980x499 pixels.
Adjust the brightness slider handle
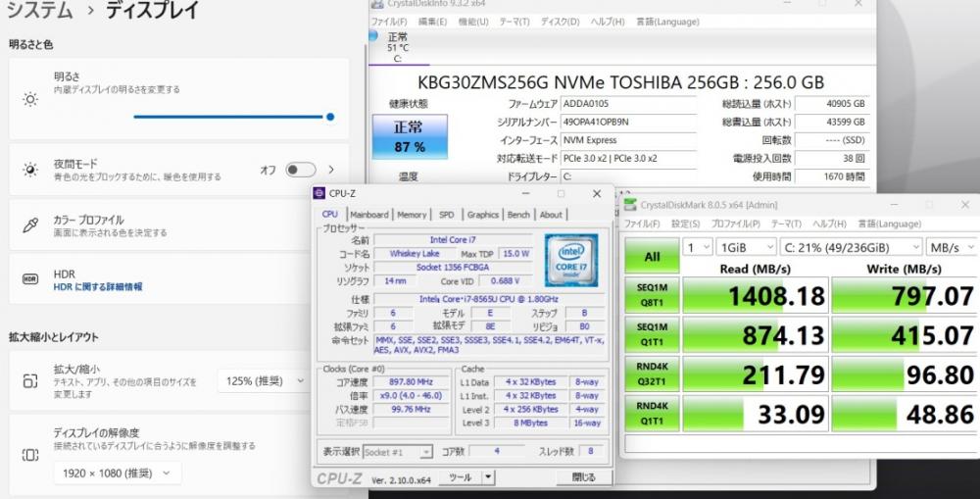click(x=330, y=117)
